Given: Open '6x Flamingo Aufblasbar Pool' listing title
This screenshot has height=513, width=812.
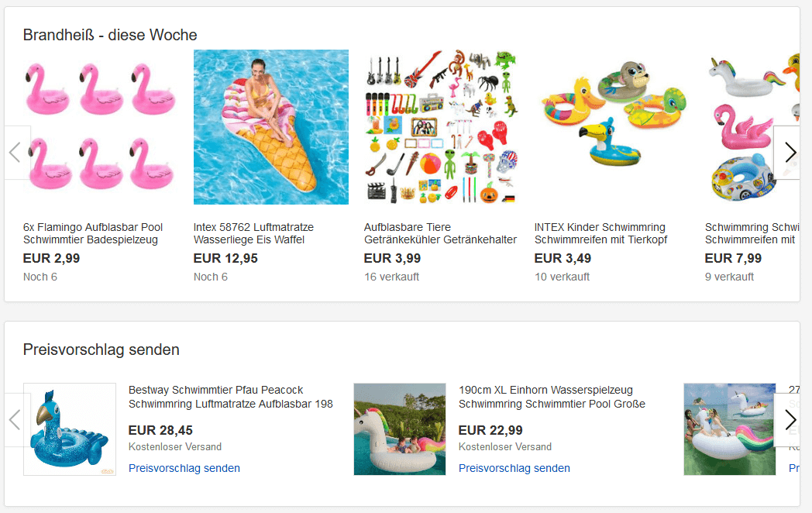Looking at the screenshot, I should pyautogui.click(x=93, y=233).
